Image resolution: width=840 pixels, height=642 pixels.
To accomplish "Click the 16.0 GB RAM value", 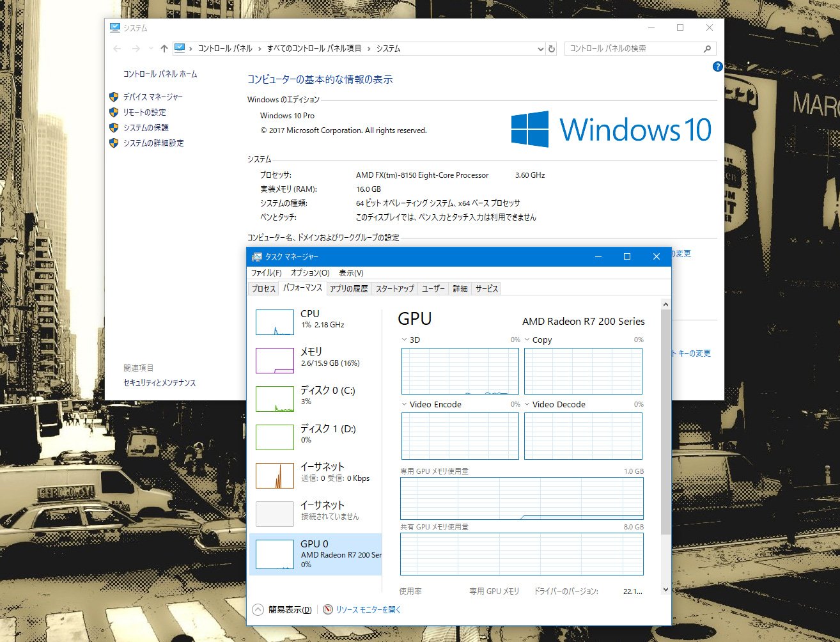I will (x=368, y=189).
